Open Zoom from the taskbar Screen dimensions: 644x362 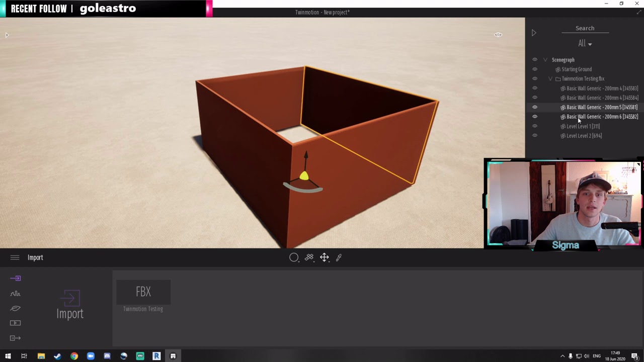tap(91, 356)
